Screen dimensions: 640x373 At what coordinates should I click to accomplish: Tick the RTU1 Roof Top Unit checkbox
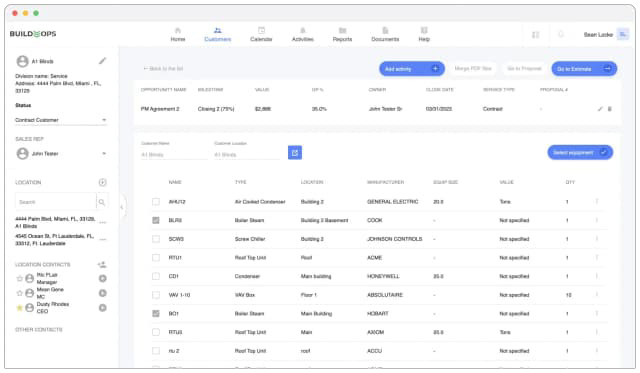[156, 258]
